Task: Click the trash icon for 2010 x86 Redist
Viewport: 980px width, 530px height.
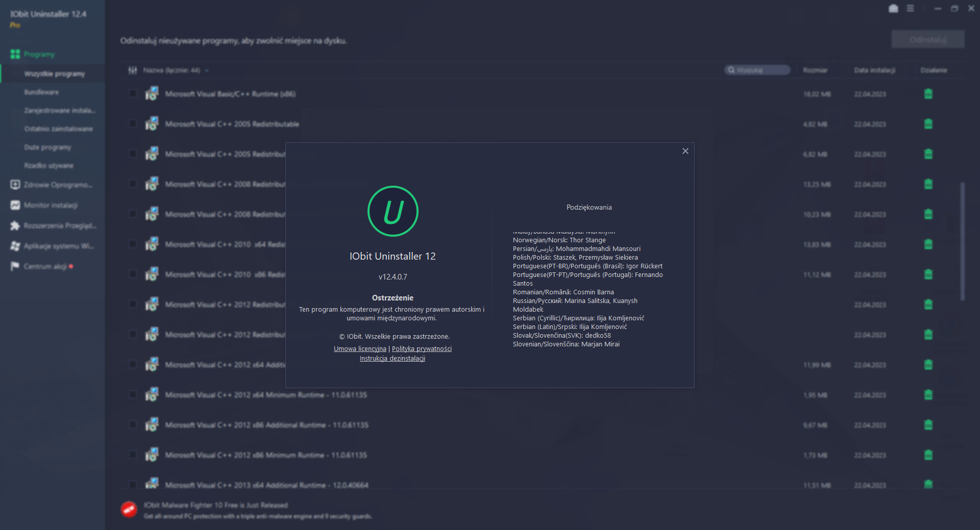Action: [928, 274]
